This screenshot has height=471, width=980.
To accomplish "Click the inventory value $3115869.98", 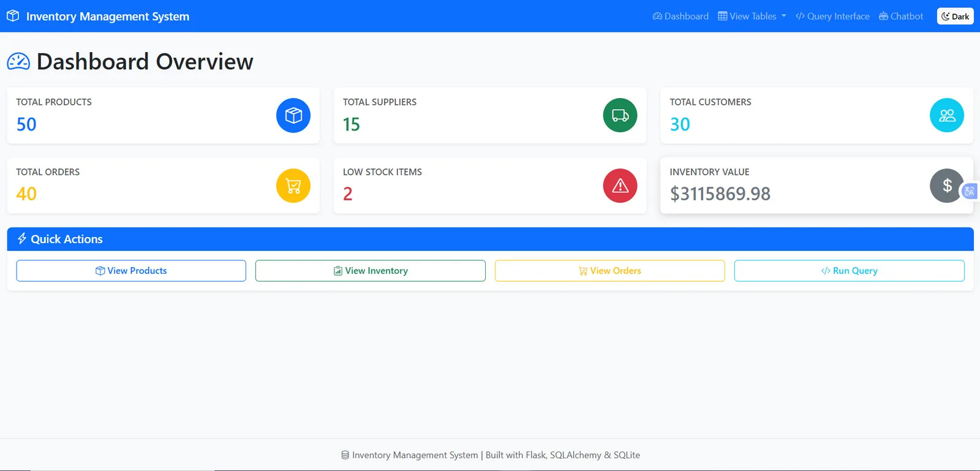I will (x=720, y=194).
